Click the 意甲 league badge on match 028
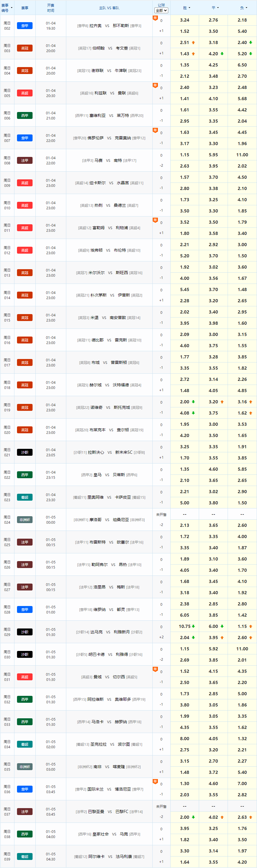Image resolution: width=257 pixels, height=868 pixels. pos(24,609)
